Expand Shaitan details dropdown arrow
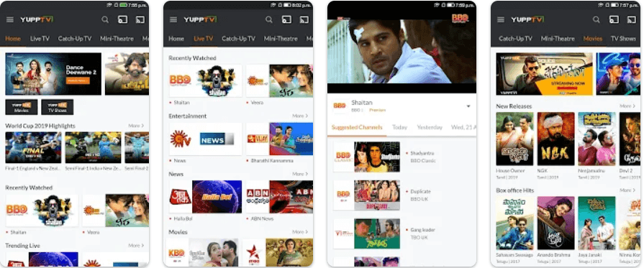The height and width of the screenshot is (268, 644). coord(468,106)
